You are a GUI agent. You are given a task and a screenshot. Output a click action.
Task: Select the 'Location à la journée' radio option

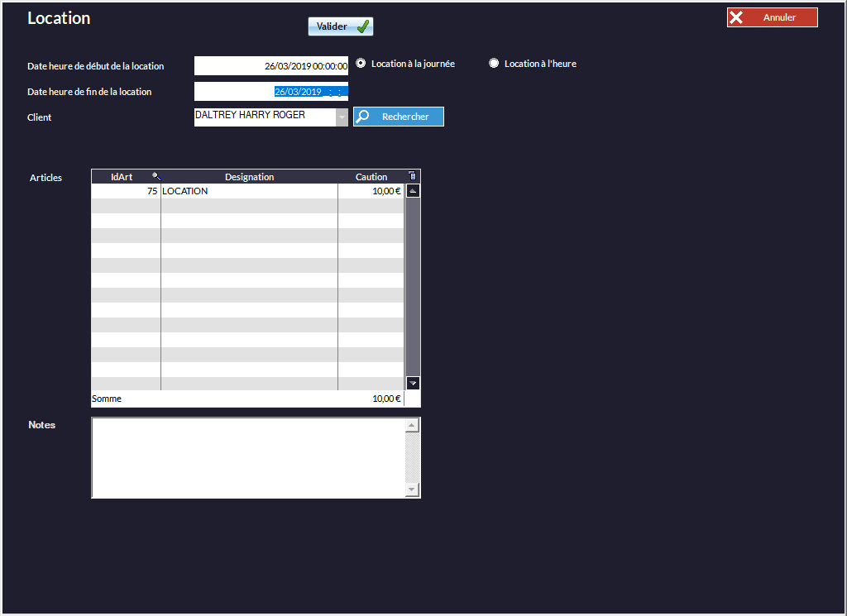(x=361, y=64)
